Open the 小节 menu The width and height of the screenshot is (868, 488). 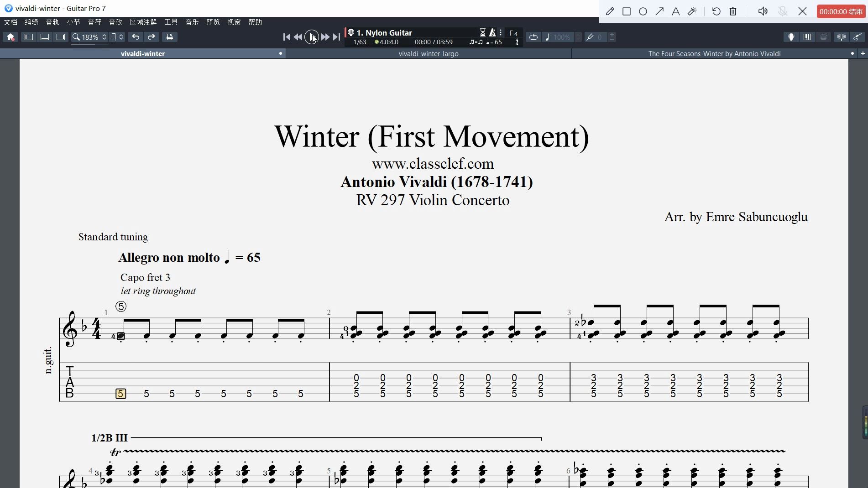[73, 22]
